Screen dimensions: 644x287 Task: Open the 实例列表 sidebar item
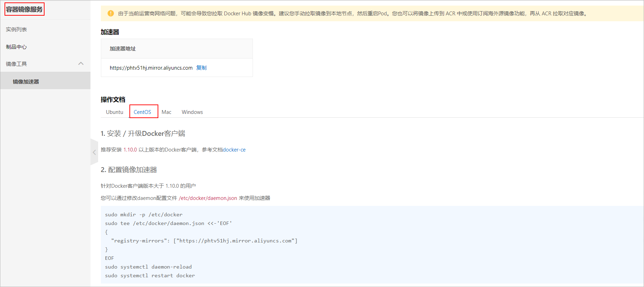[x=16, y=30]
